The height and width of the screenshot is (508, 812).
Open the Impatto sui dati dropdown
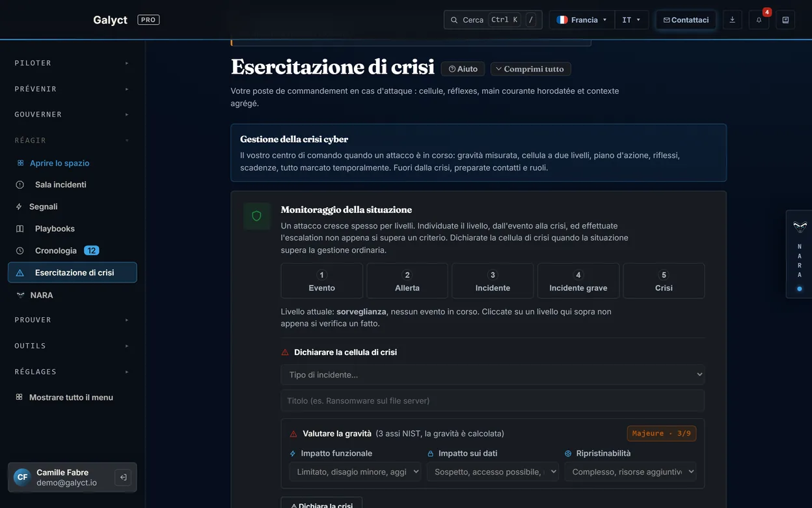(493, 472)
